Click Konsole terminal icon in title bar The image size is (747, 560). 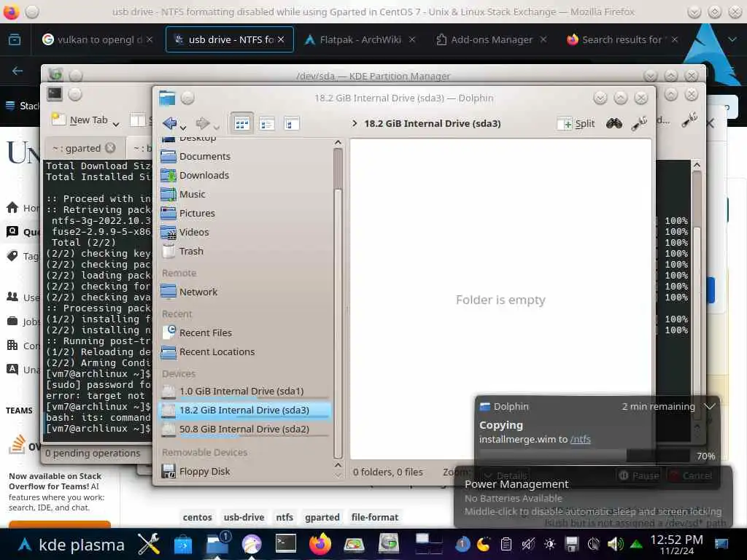tap(54, 94)
